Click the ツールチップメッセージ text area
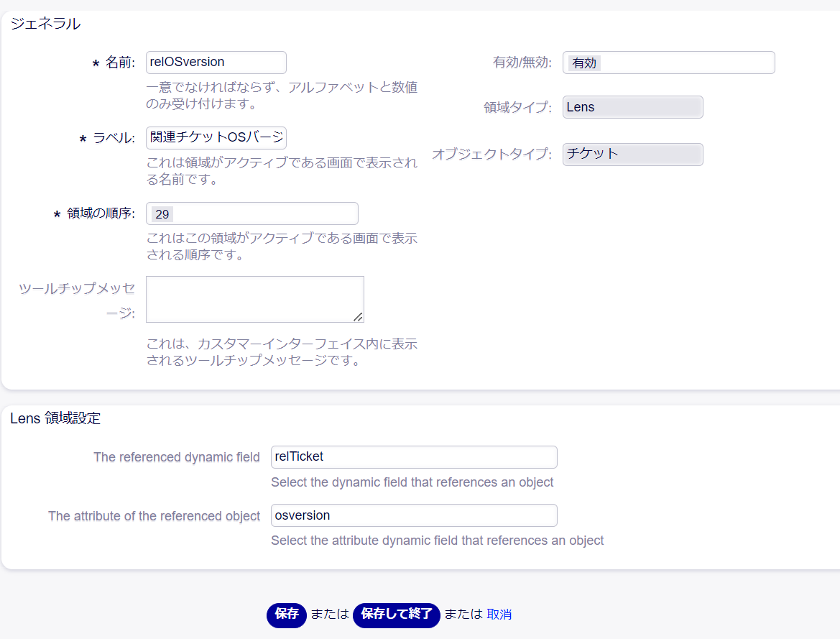The height and width of the screenshot is (639, 840). (255, 299)
